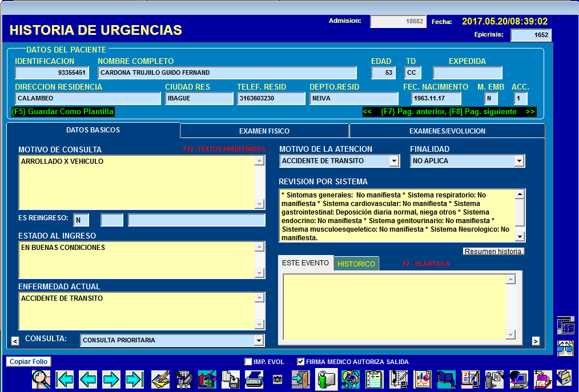Viewport: 579px width, 392px height.
Task: Toggle the IMP. EVOL checkbox
Action: click(248, 362)
